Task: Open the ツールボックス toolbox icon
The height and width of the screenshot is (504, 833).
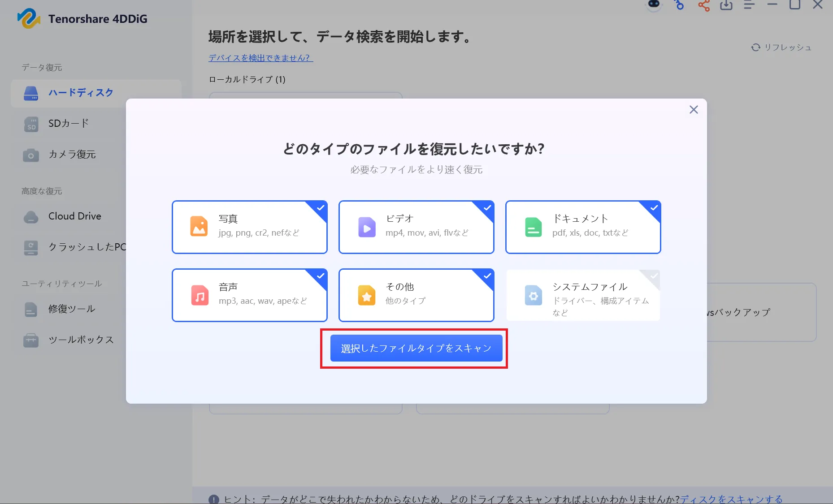Action: click(x=30, y=340)
